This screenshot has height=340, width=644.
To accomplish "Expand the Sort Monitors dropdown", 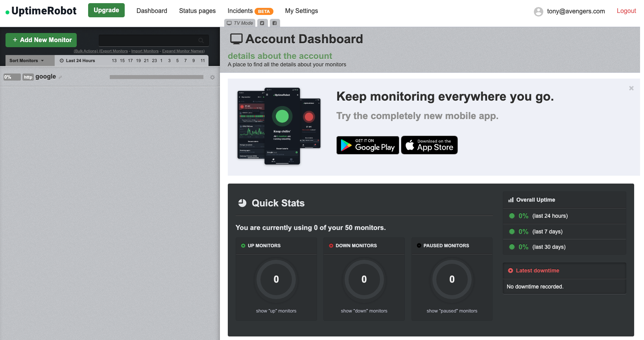I will (x=27, y=61).
